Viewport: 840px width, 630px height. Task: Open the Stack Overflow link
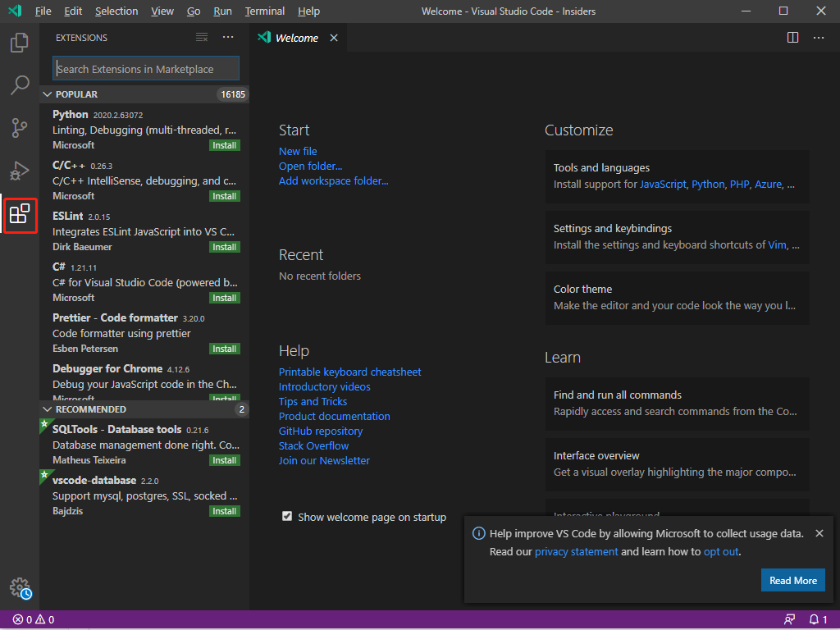click(x=313, y=445)
